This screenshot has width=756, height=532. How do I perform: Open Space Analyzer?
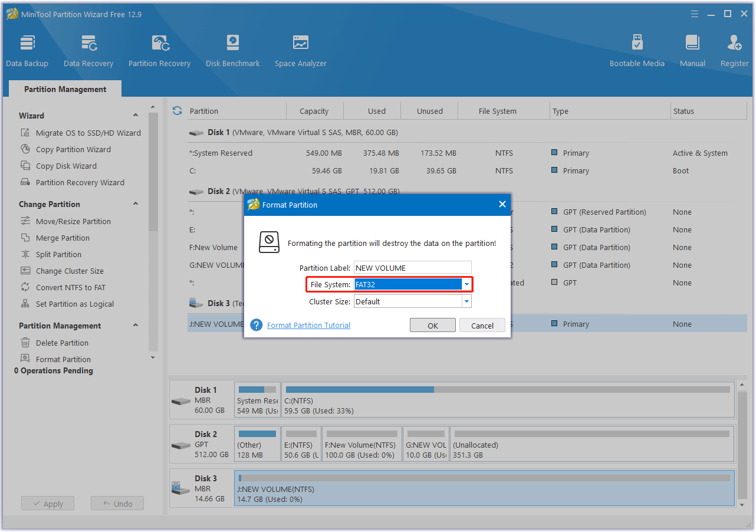[300, 51]
